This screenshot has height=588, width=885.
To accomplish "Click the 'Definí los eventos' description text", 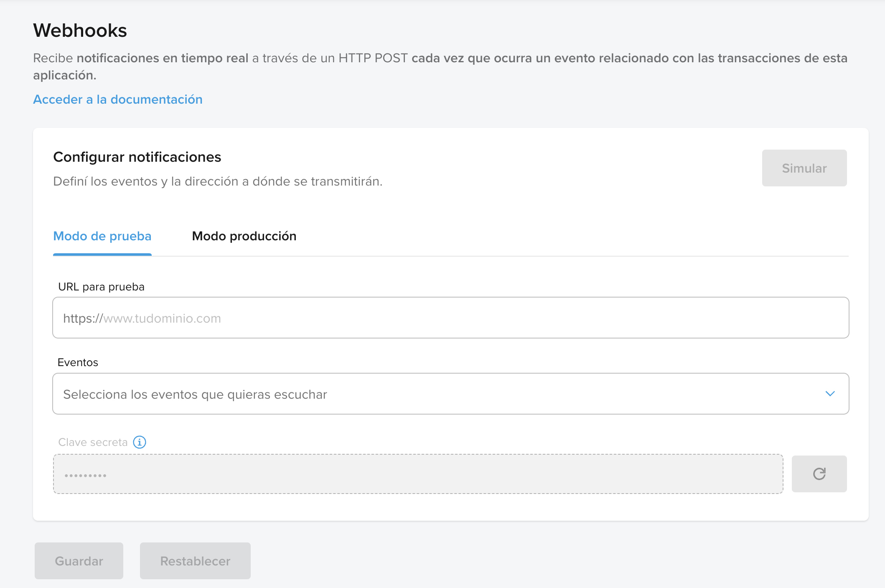I will [x=218, y=181].
